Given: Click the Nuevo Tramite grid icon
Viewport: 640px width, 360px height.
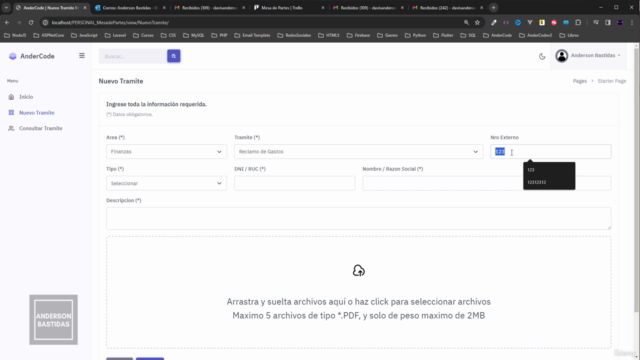Looking at the screenshot, I should [x=11, y=113].
